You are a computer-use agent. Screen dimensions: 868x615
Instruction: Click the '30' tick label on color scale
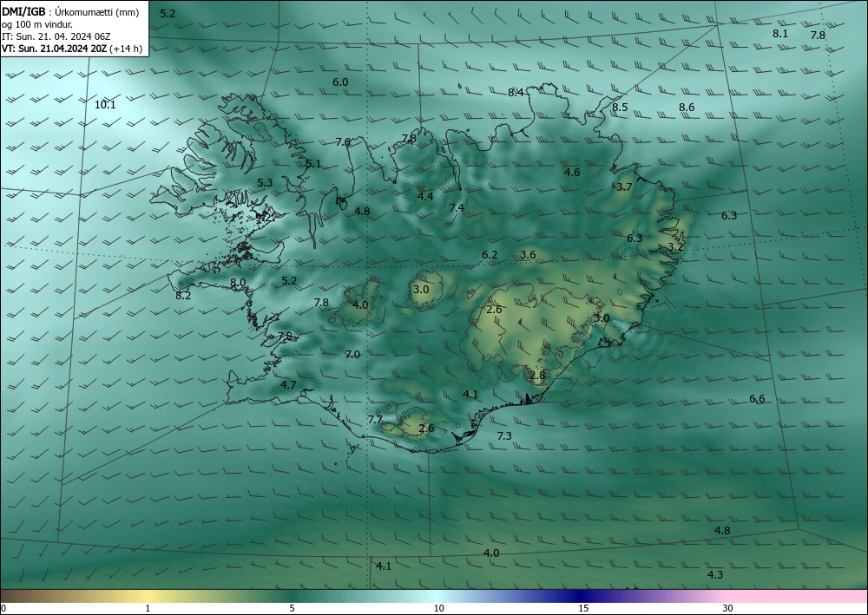(x=728, y=608)
